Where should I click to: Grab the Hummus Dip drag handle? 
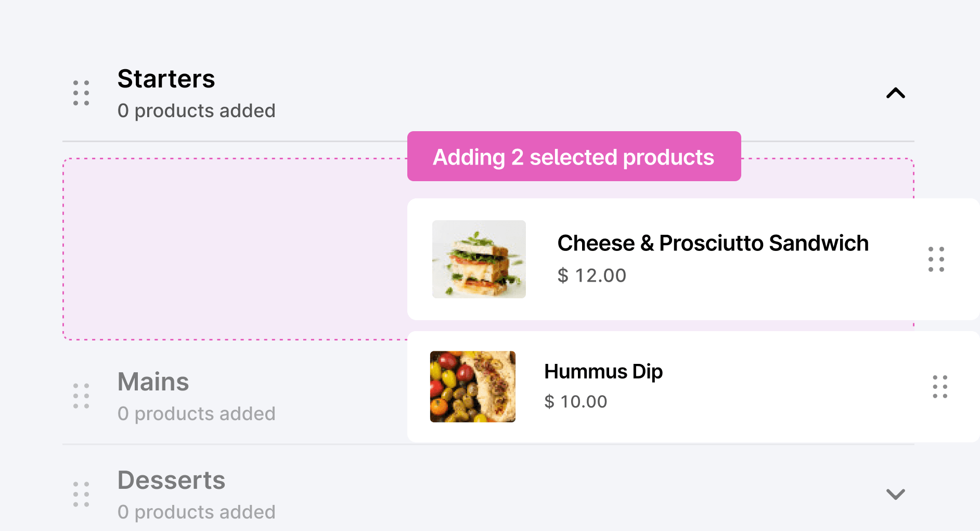940,387
